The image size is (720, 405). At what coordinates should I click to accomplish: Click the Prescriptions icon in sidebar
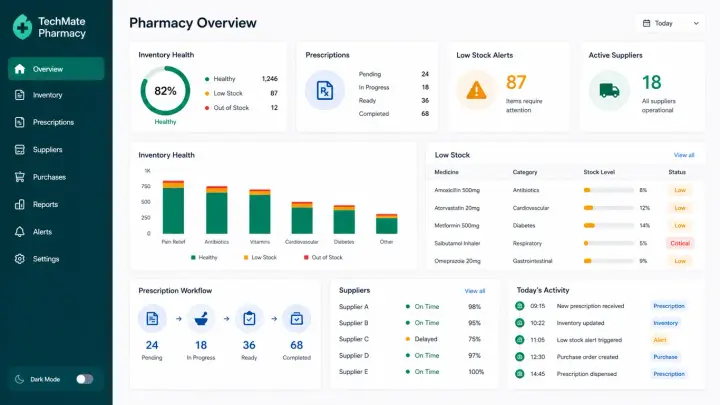(19, 122)
